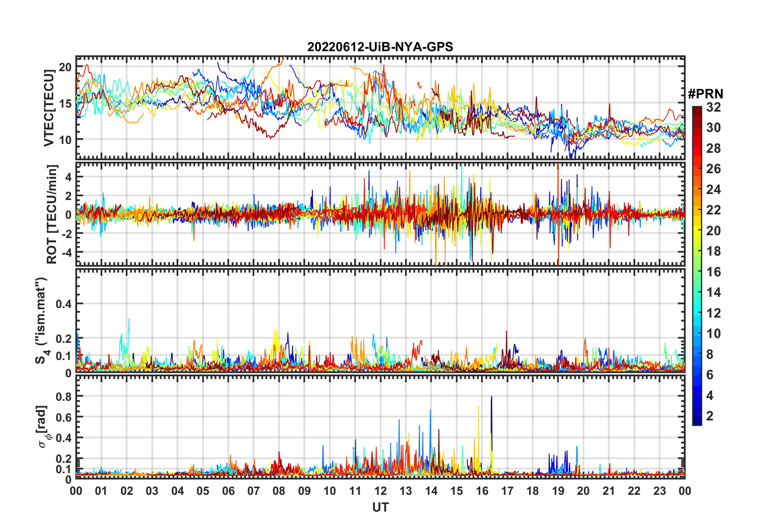761x532 pixels.
Task: Select the VTEC axis tick label 15
Action: pos(66,104)
